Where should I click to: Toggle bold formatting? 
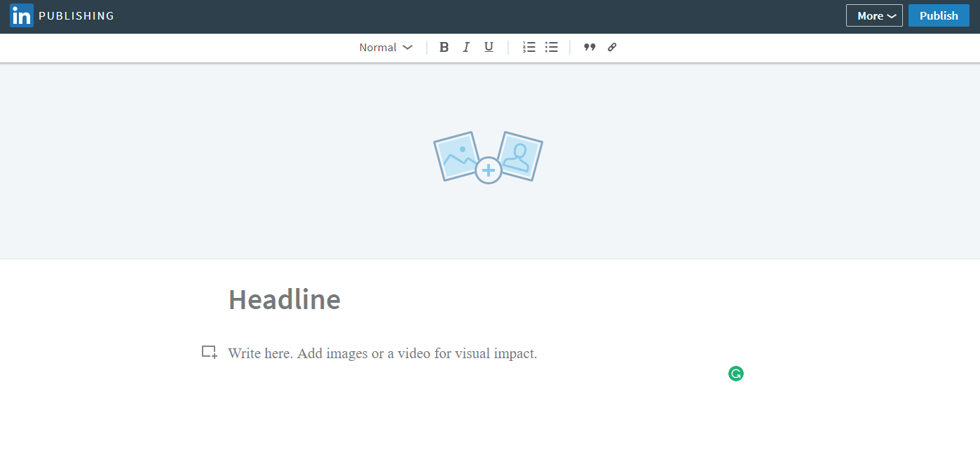click(x=444, y=47)
